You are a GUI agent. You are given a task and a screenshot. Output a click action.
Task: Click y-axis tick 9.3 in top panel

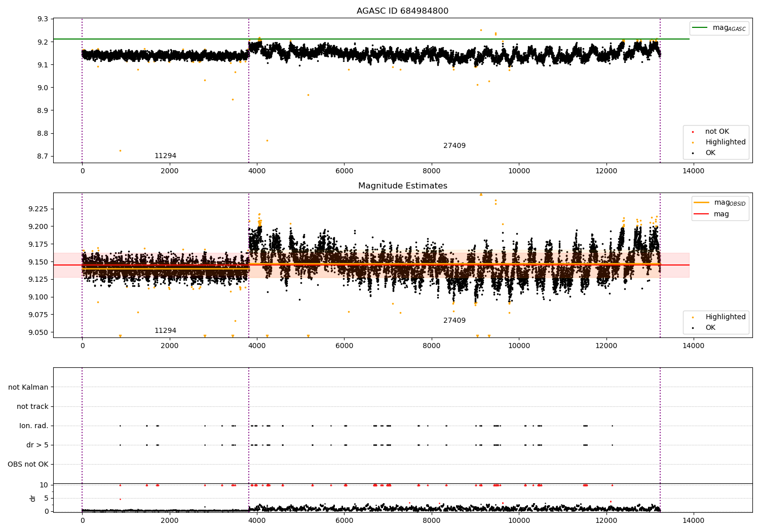tap(43, 19)
